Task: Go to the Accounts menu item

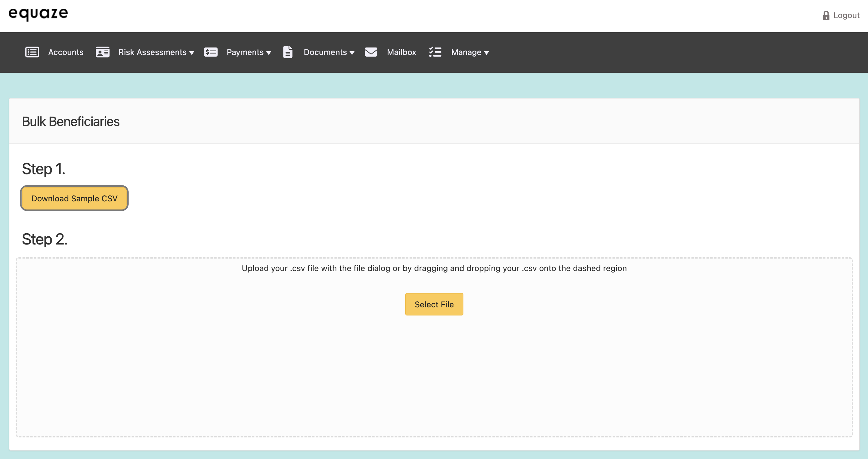Action: point(66,52)
